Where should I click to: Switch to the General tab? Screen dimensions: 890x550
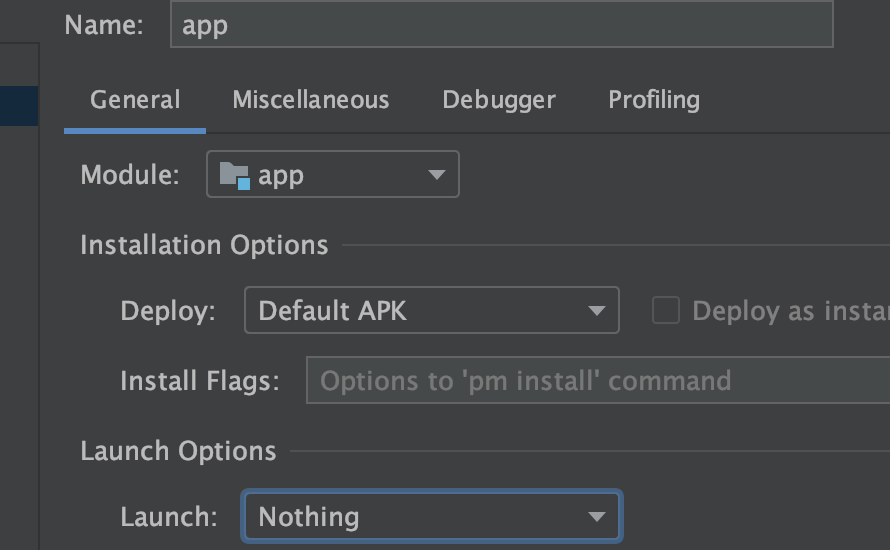(135, 100)
